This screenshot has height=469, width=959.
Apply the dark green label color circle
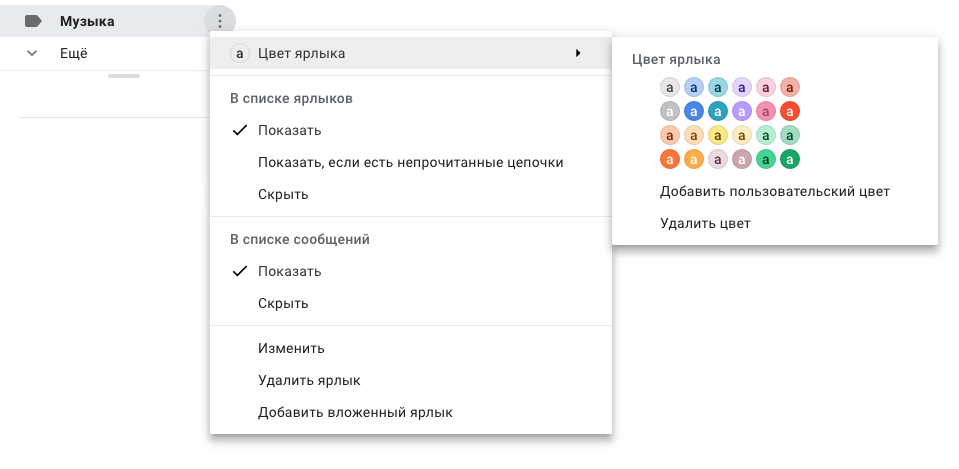pyautogui.click(x=790, y=159)
